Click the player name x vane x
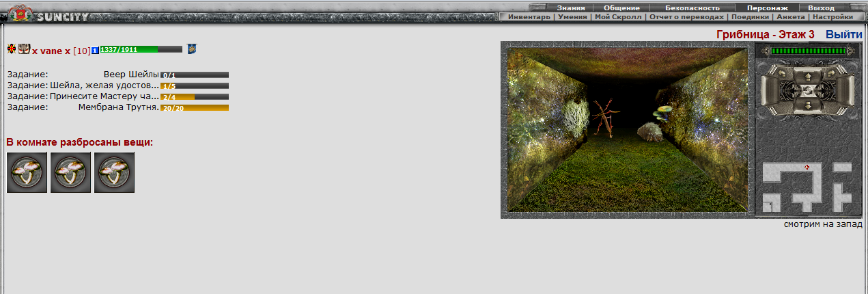The height and width of the screenshot is (294, 868). click(51, 51)
